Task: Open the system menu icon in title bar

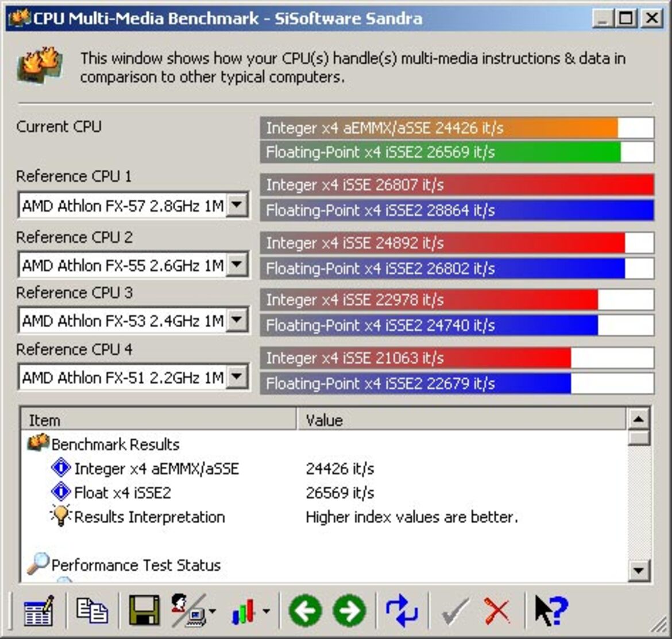Action: (19, 18)
